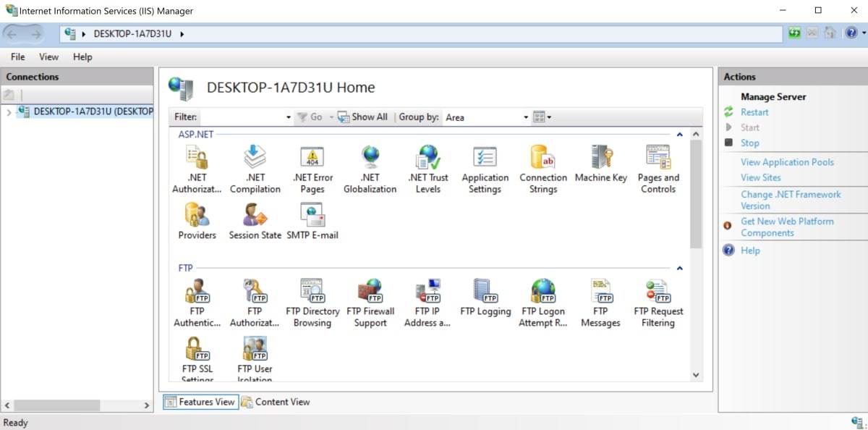The height and width of the screenshot is (430, 868).
Task: Open the .NET Compilation feature
Action: click(x=255, y=169)
